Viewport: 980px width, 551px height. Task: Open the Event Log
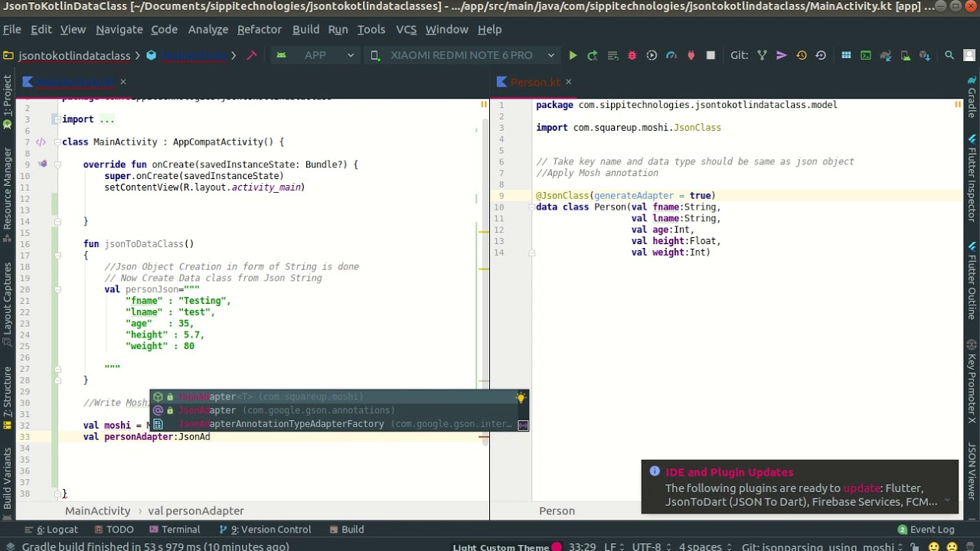tap(926, 529)
